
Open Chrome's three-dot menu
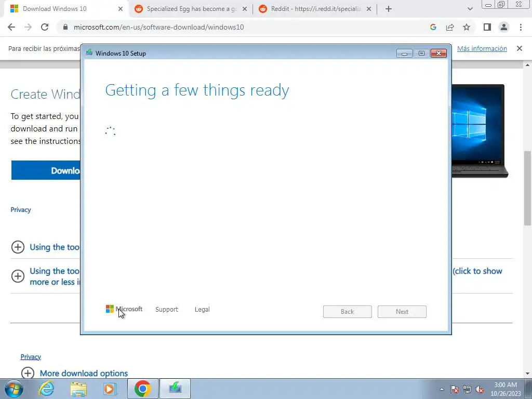coord(521,27)
